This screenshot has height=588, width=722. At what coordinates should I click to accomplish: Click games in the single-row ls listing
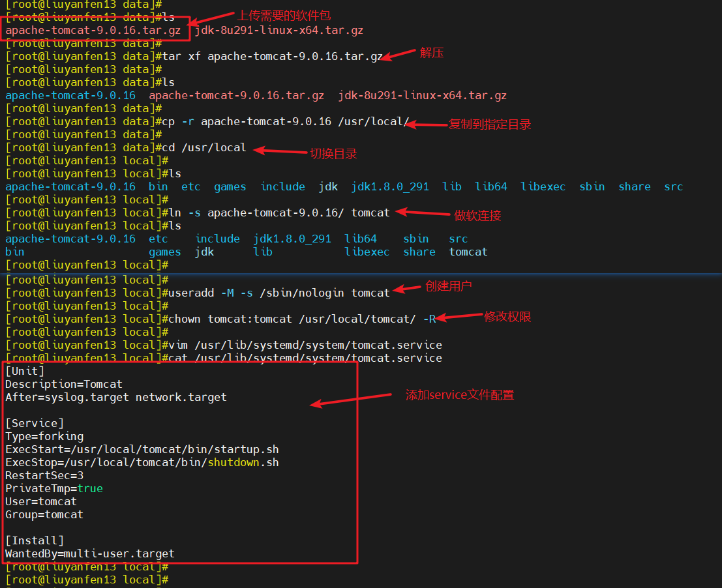[230, 187]
